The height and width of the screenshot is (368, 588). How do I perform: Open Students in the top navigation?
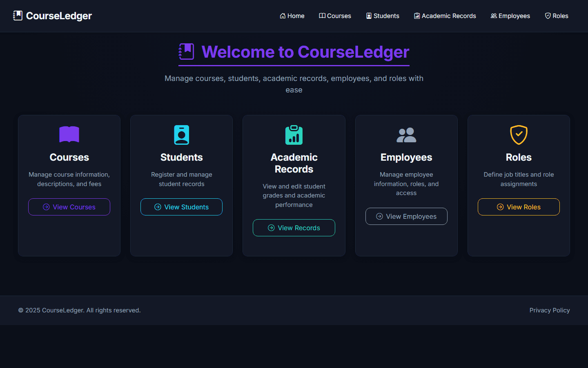click(383, 16)
